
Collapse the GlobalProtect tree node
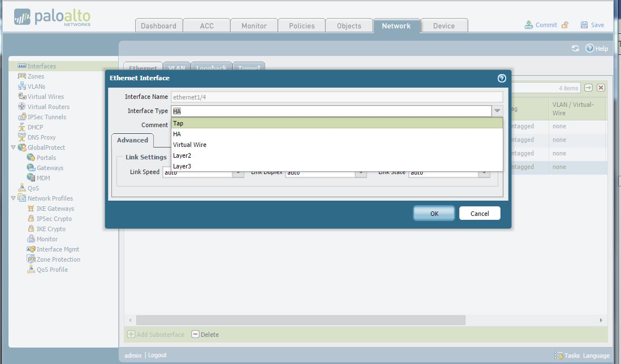[13, 147]
